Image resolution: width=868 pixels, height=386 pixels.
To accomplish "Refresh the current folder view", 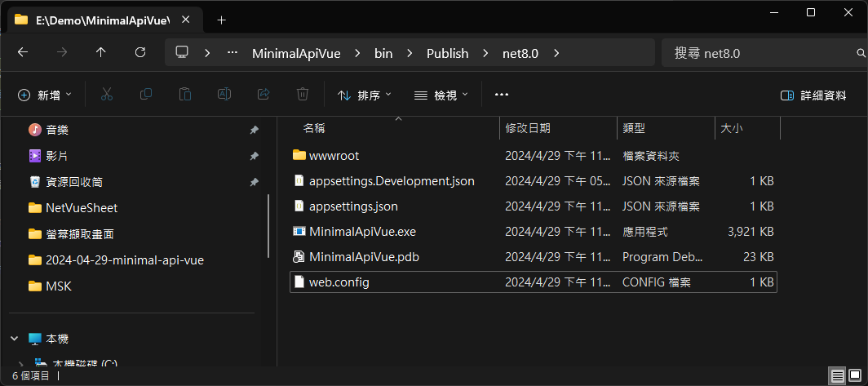I will [140, 52].
